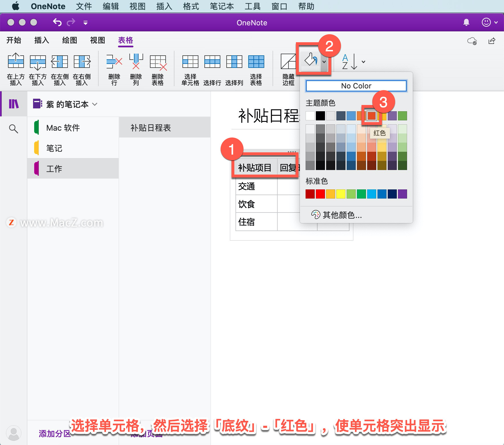The height and width of the screenshot is (445, 504).
Task: Click the Redo arrow in title bar
Action: click(x=71, y=22)
